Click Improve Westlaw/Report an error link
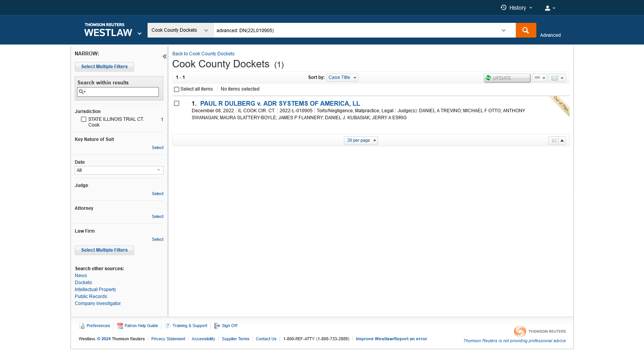This screenshot has height=360, width=644. 392,339
